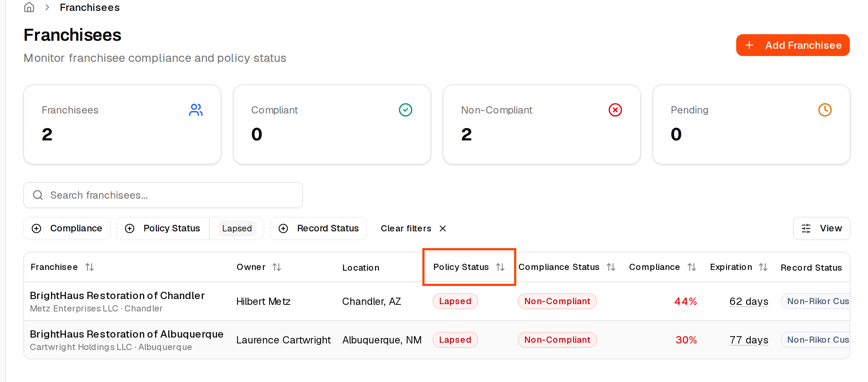This screenshot has width=868, height=382.
Task: Focus the Search franchisees field
Action: 163,195
